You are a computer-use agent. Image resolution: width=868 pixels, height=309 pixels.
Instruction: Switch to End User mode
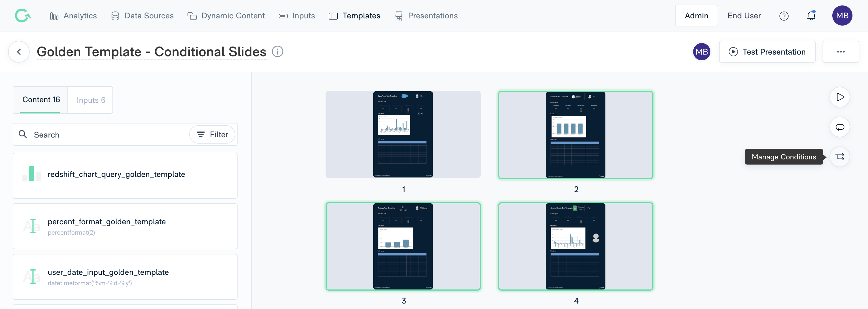pyautogui.click(x=744, y=16)
